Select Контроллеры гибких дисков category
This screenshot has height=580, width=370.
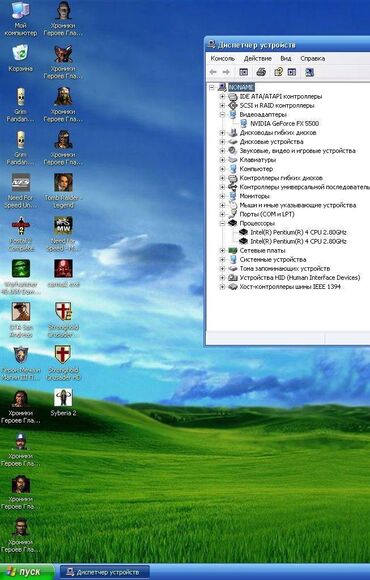(x=281, y=178)
